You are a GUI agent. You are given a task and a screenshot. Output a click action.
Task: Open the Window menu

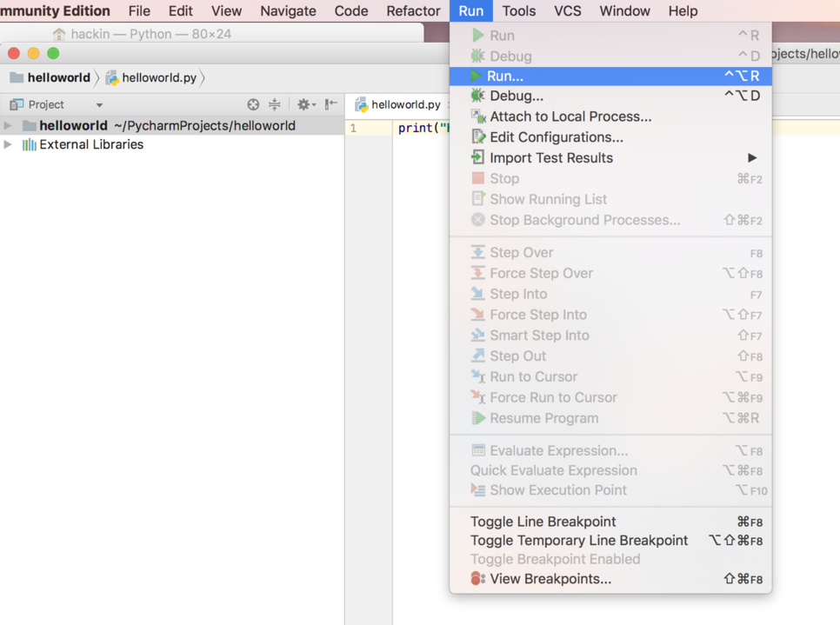click(624, 10)
